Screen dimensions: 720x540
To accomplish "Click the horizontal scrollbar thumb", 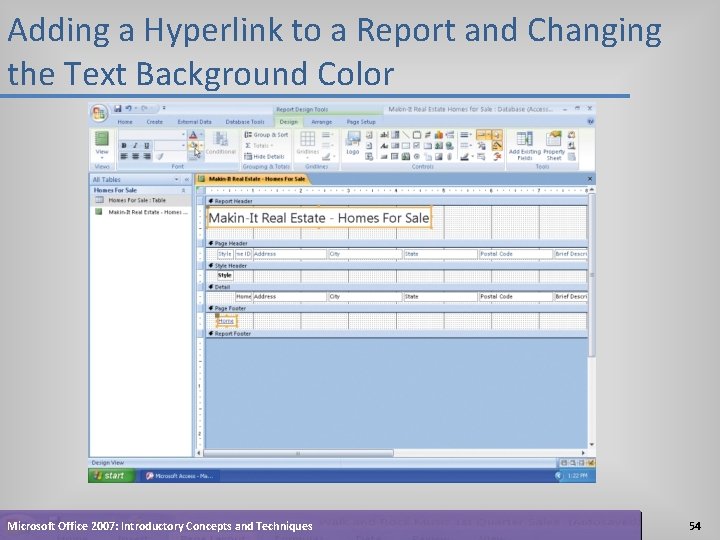I will coord(298,453).
